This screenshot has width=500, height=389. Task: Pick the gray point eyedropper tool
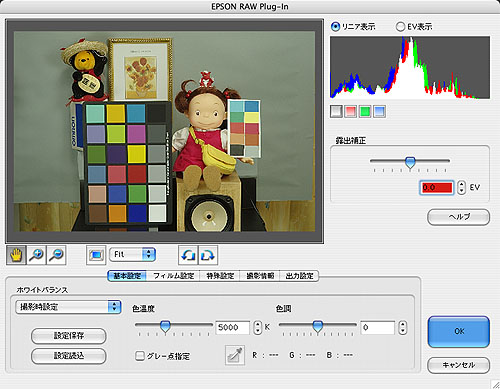(x=235, y=355)
